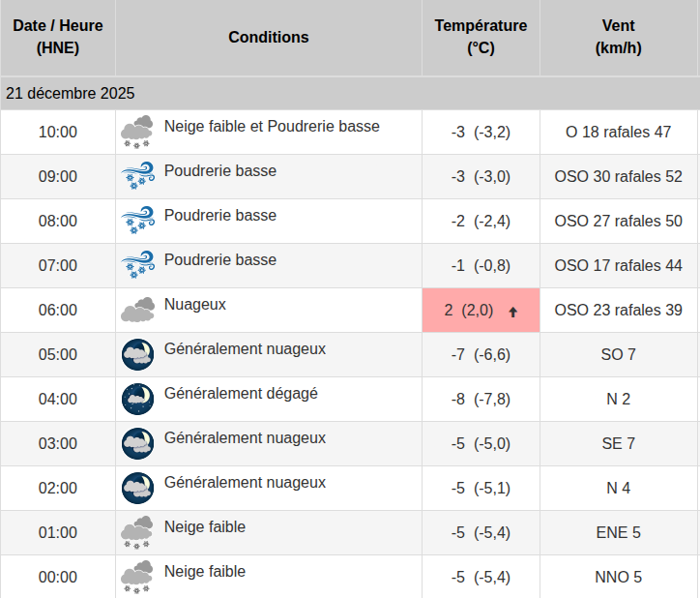Click the Température column header
Viewport: 700px width, 598px height.
[481, 37]
